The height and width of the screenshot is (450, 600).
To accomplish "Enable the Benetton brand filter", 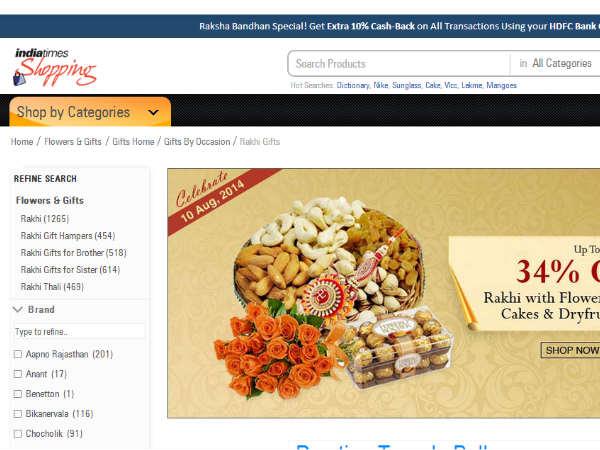I will [x=18, y=394].
